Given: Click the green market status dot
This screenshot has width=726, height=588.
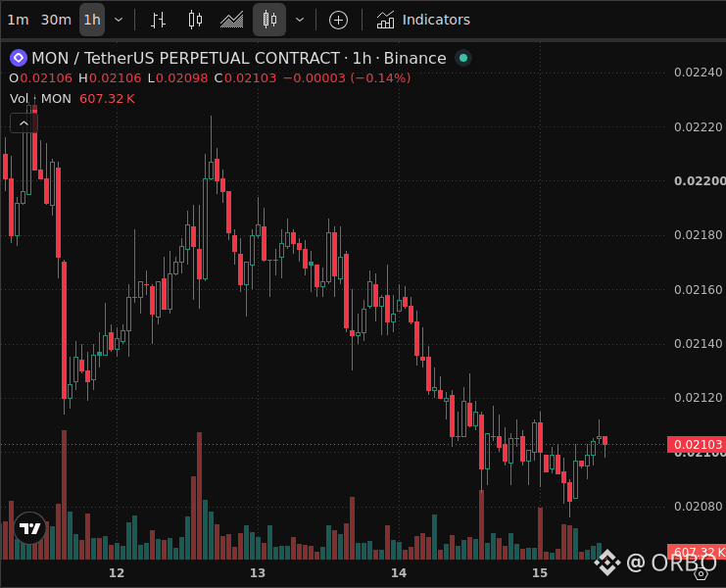Looking at the screenshot, I should point(463,59).
